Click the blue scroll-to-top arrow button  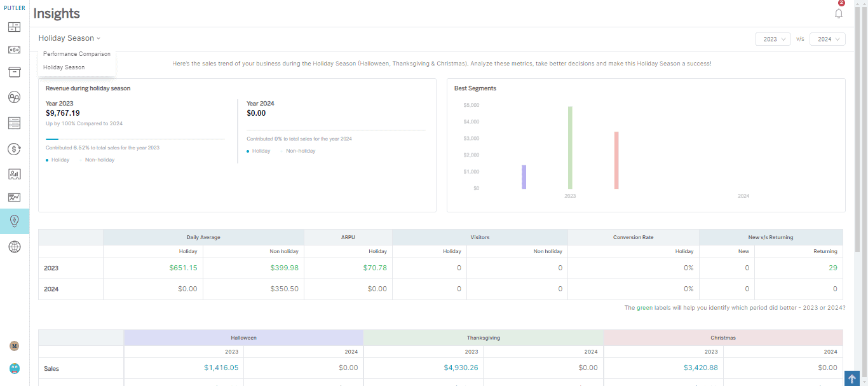pos(853,378)
